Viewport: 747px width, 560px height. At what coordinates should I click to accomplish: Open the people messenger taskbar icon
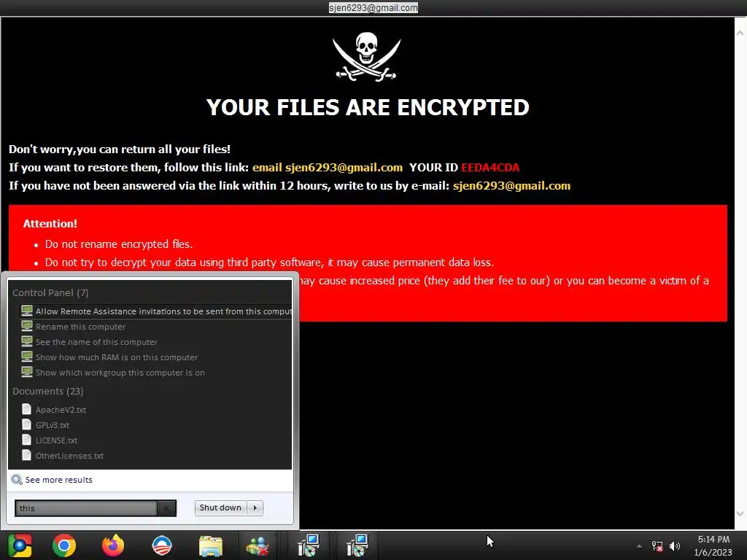coord(258,546)
